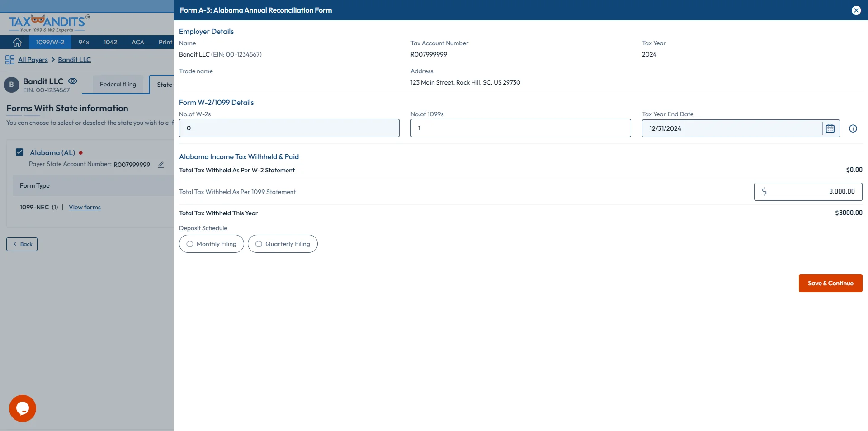Click the info icon beside Tax Year End Date
Screen dimensions: 868x431
(x=853, y=128)
